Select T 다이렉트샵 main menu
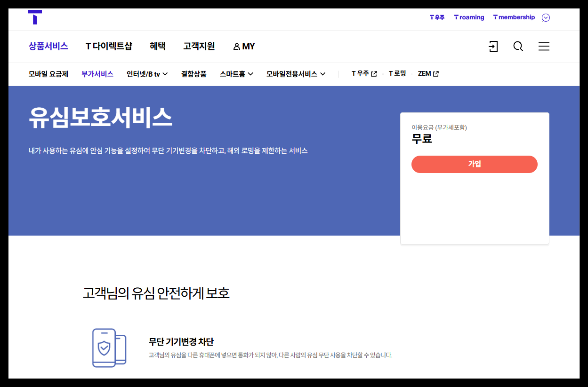The image size is (588, 387). [x=109, y=46]
